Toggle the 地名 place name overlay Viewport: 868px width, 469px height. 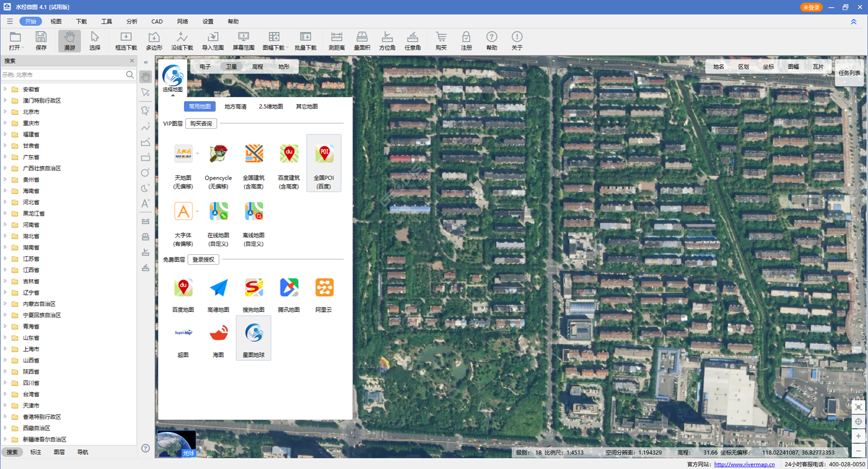718,67
